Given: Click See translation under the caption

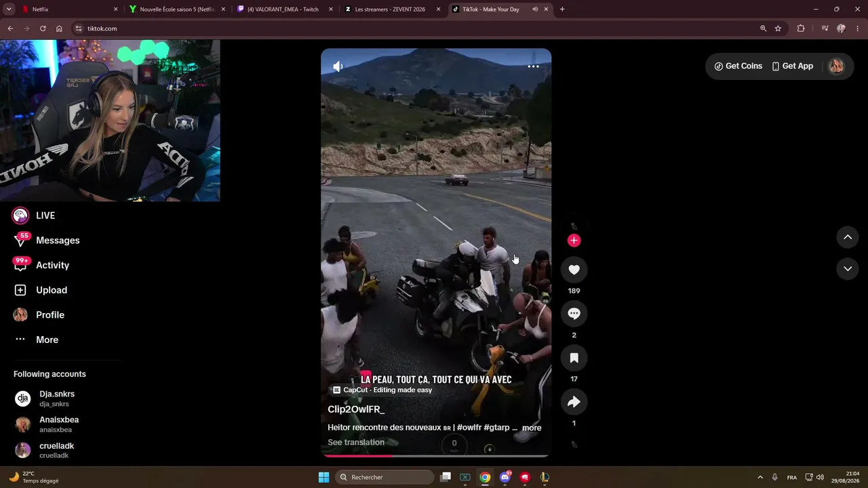Looking at the screenshot, I should coord(356,443).
